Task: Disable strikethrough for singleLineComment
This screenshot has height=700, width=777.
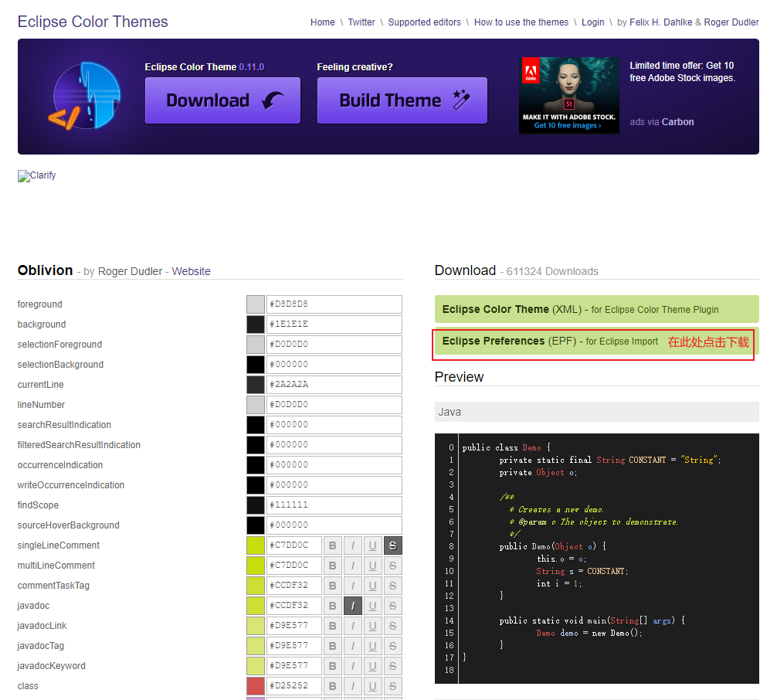Action: (x=392, y=545)
